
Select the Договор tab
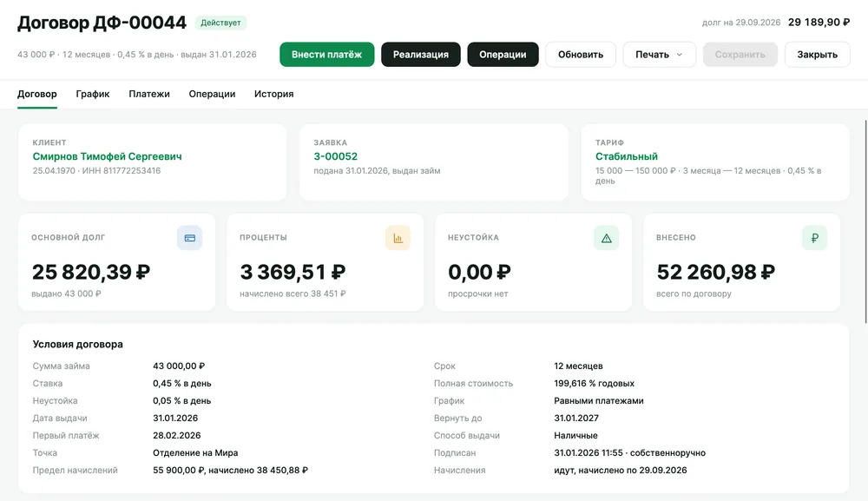pos(37,94)
